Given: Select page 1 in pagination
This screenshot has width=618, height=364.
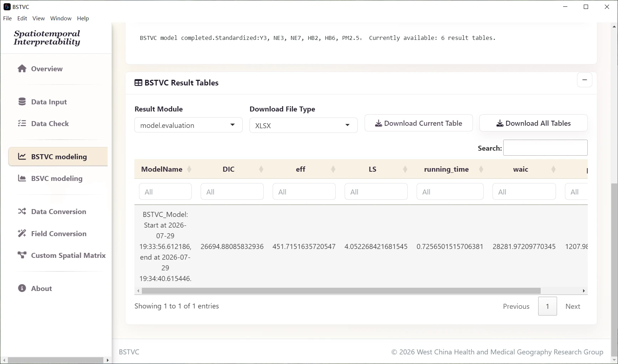Looking at the screenshot, I should (x=547, y=306).
